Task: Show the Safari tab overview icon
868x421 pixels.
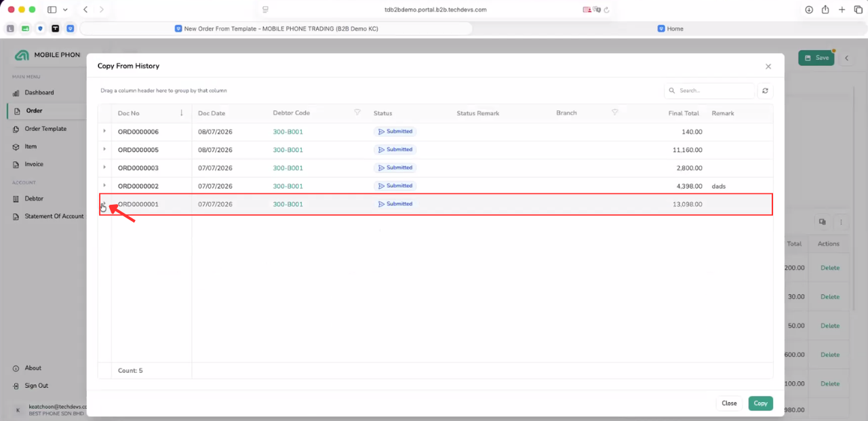Action: click(x=858, y=9)
